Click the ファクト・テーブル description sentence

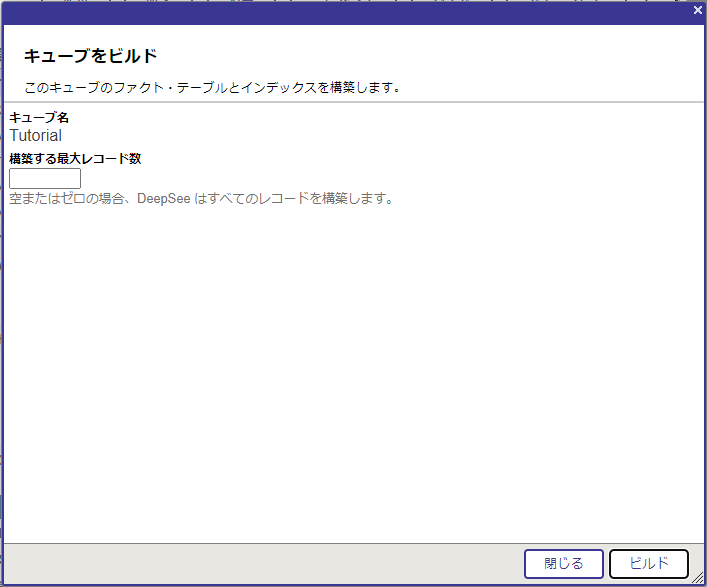coord(212,87)
